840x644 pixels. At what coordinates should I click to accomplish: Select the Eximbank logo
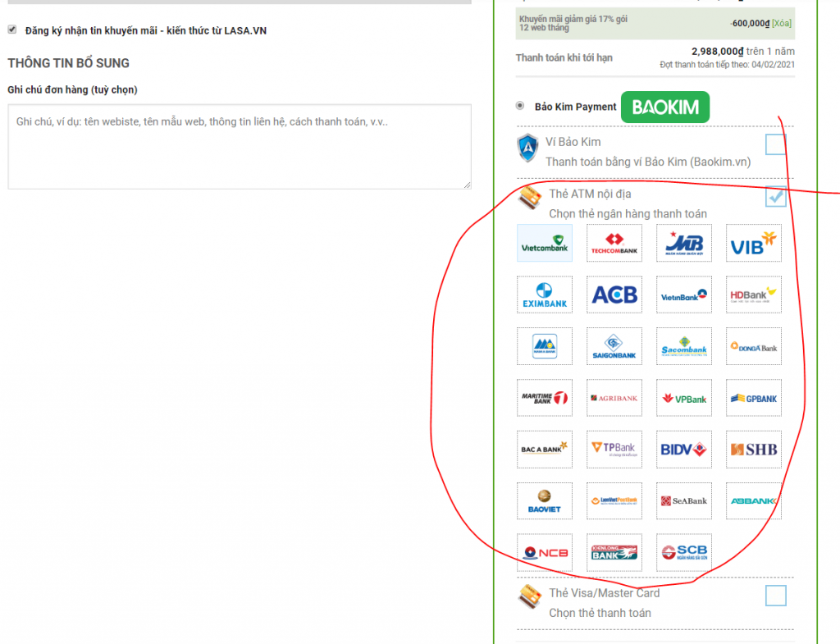click(x=545, y=295)
